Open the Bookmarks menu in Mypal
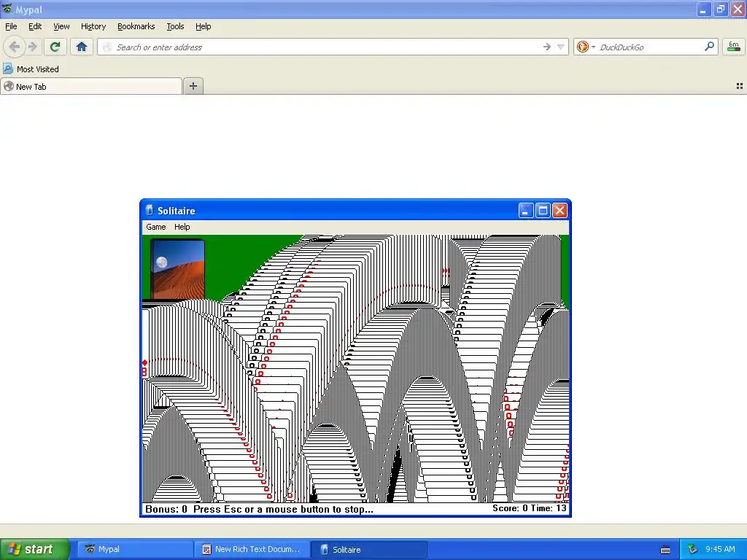Screen dimensions: 747x560 [136, 27]
